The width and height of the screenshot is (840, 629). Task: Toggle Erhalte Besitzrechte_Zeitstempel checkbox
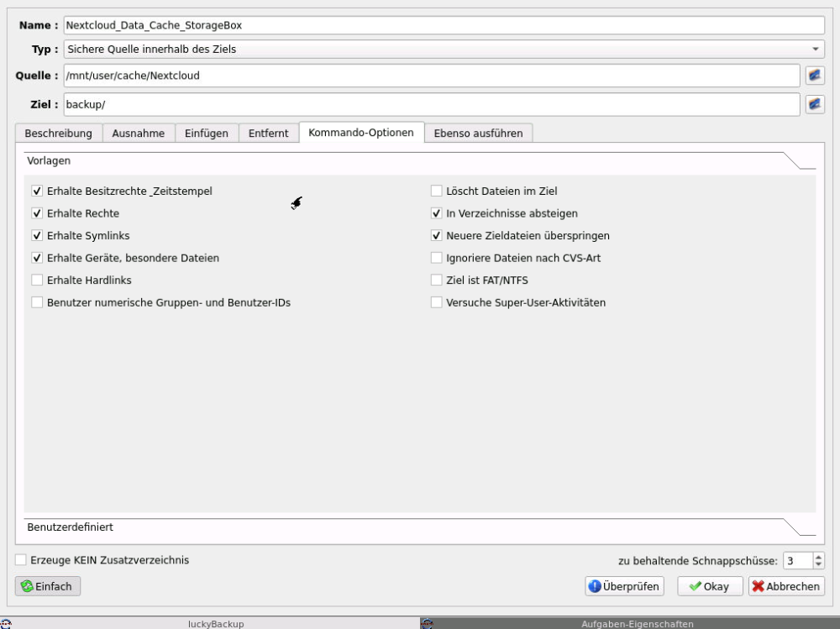[37, 191]
